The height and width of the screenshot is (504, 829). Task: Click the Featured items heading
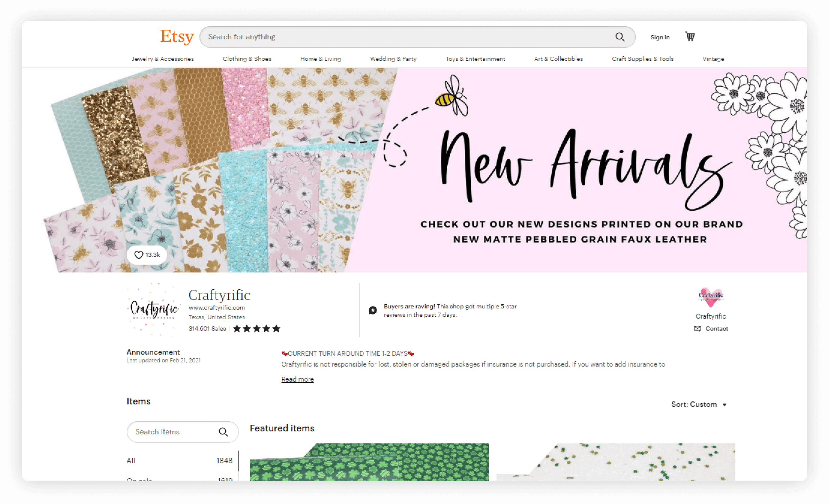(x=282, y=428)
